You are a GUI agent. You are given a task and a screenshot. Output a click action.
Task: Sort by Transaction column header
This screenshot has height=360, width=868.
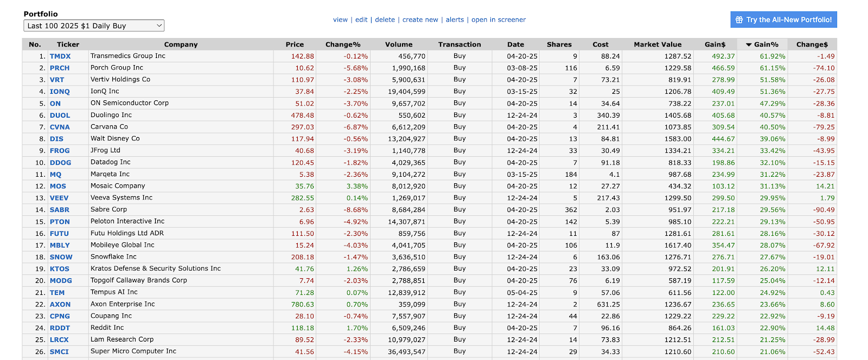tap(459, 44)
